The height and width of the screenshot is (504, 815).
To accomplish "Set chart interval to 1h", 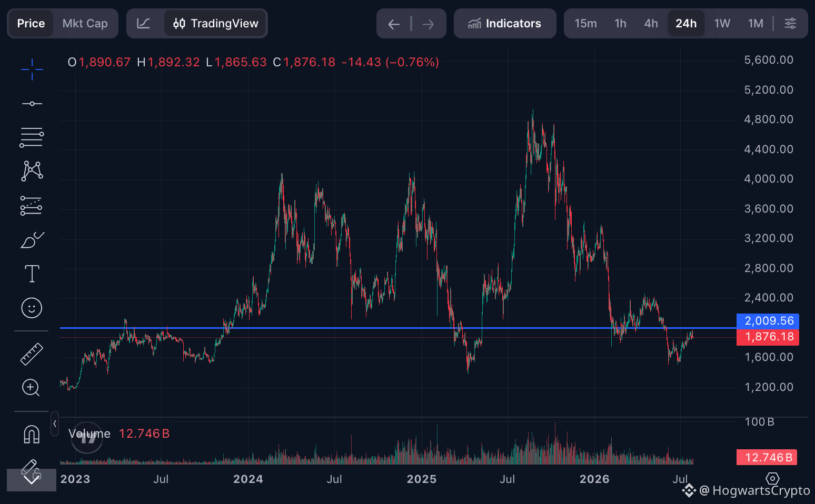I will 621,23.
